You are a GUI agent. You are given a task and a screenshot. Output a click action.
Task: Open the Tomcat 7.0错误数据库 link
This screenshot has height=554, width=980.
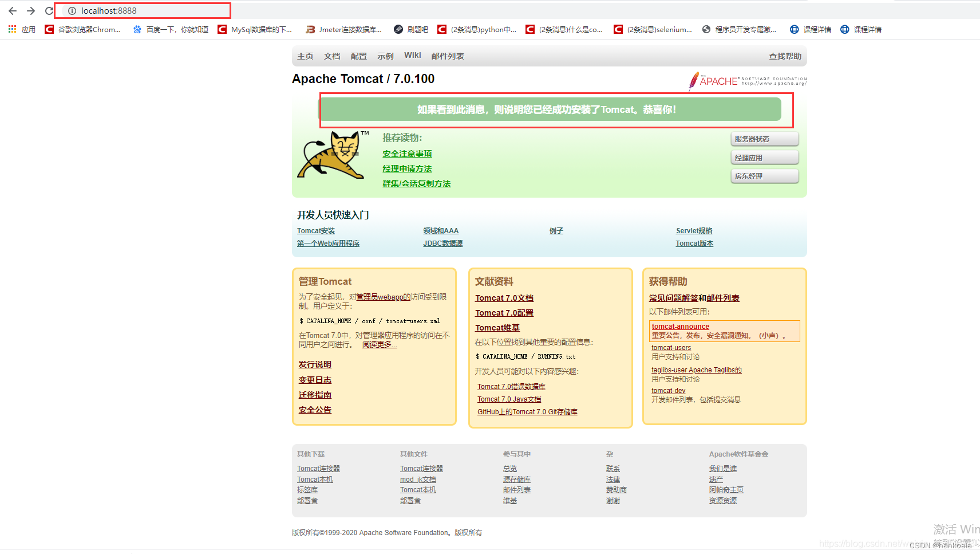[x=511, y=386]
